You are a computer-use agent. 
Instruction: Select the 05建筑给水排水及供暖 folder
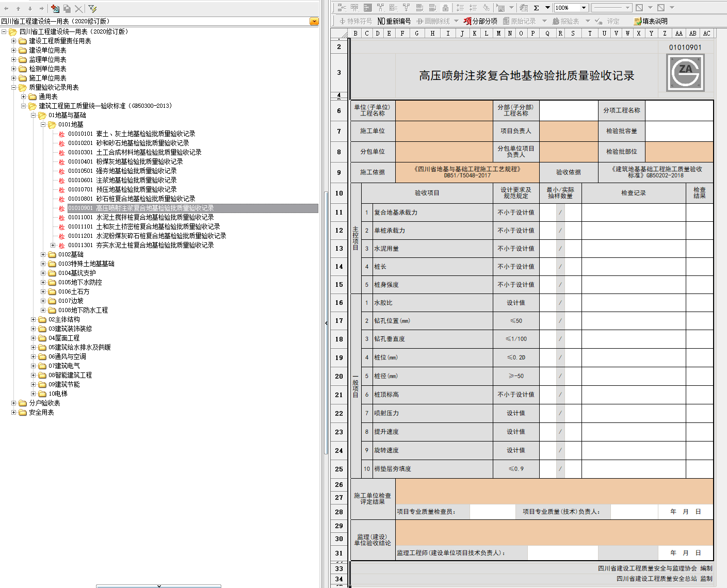79,348
